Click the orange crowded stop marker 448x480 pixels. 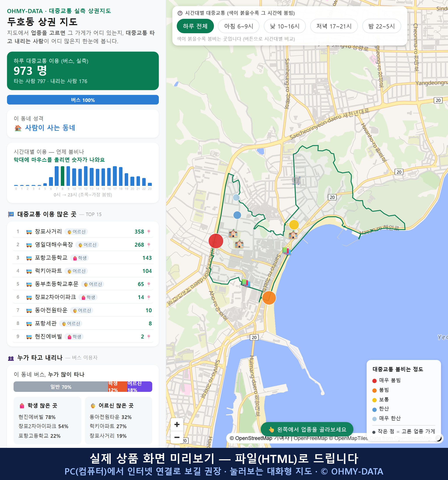point(269,298)
